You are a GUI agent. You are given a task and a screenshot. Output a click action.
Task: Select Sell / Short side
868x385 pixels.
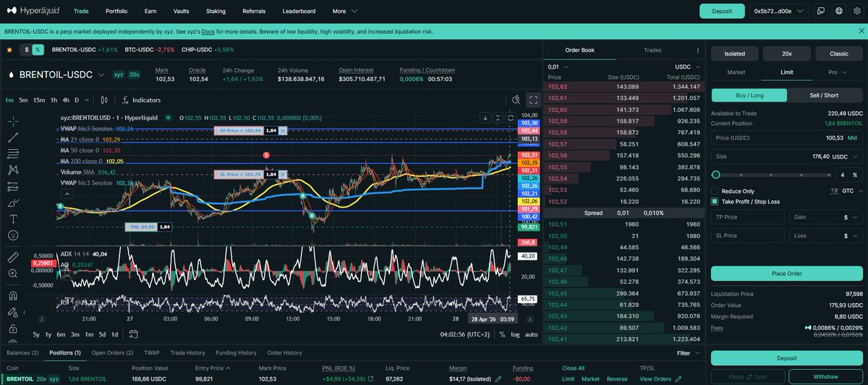(x=823, y=95)
